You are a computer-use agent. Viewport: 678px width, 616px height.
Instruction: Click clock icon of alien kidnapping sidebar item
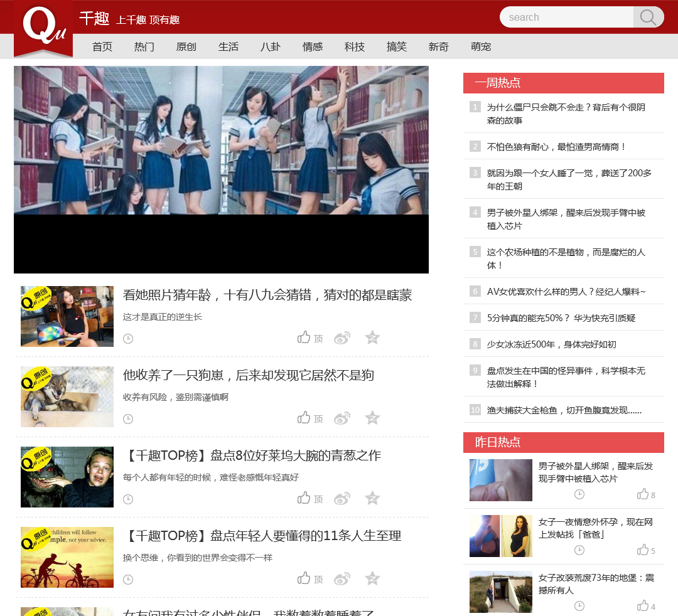coord(579,494)
